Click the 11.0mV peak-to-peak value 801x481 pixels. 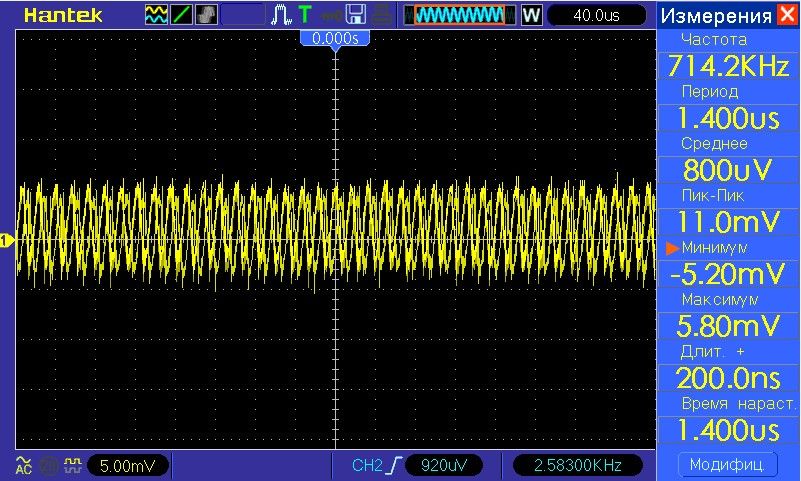tap(728, 222)
